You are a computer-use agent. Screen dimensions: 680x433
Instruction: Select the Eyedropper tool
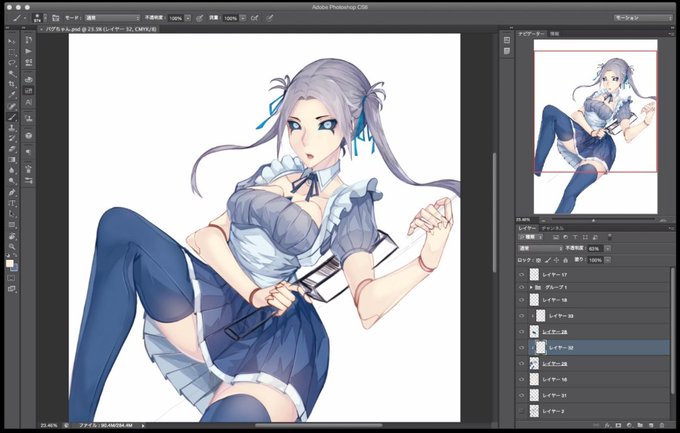pyautogui.click(x=12, y=95)
